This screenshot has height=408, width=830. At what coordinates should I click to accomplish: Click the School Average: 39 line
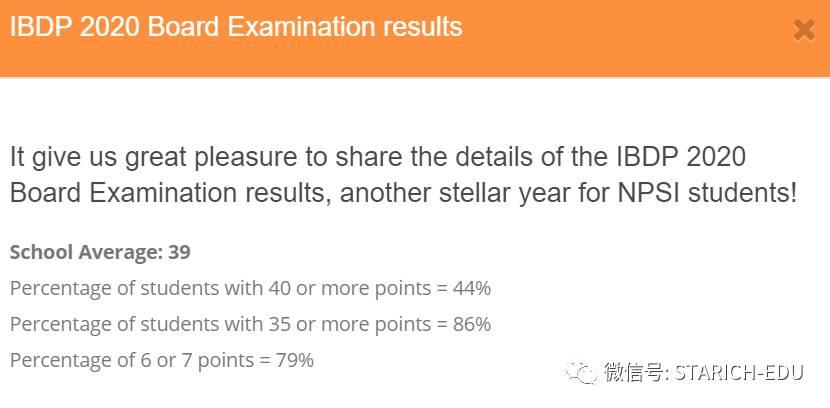click(x=100, y=252)
